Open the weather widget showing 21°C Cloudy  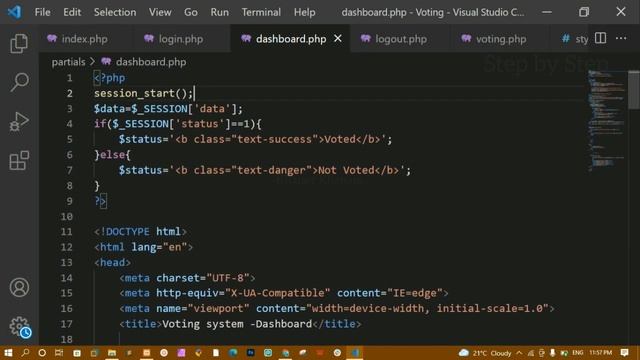[485, 353]
